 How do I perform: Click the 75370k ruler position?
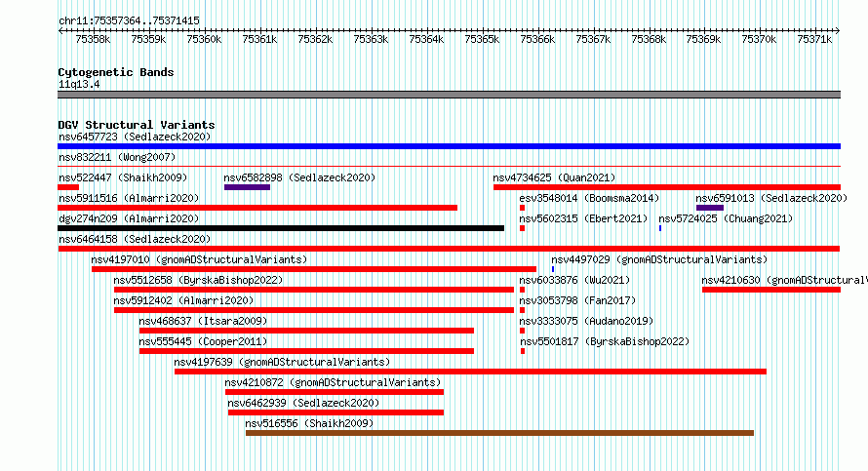[x=759, y=39]
